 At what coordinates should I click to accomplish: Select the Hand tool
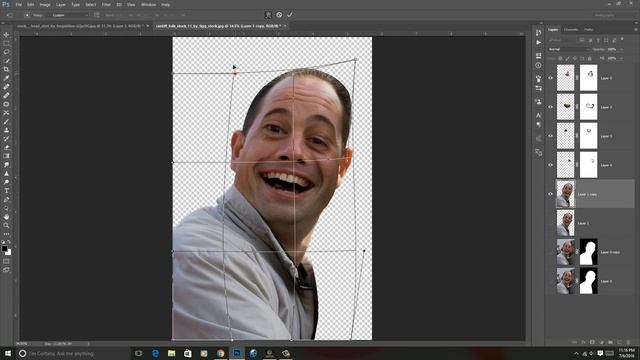(6, 217)
